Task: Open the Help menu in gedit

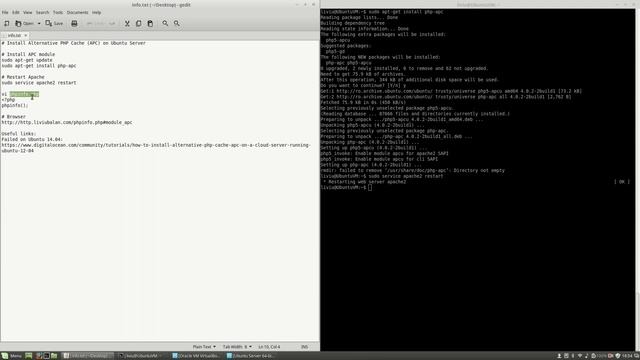Action: click(96, 12)
